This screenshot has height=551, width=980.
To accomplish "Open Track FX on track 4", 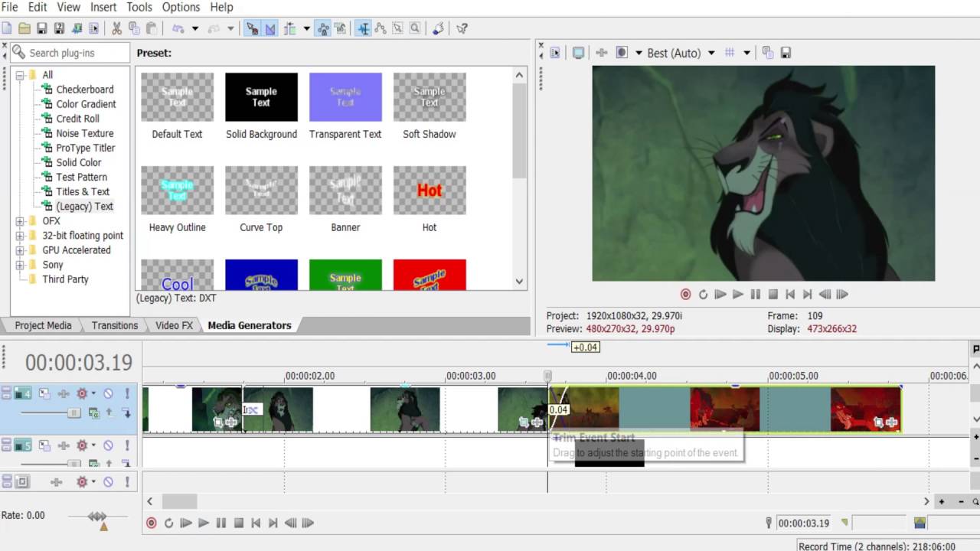I will click(64, 393).
